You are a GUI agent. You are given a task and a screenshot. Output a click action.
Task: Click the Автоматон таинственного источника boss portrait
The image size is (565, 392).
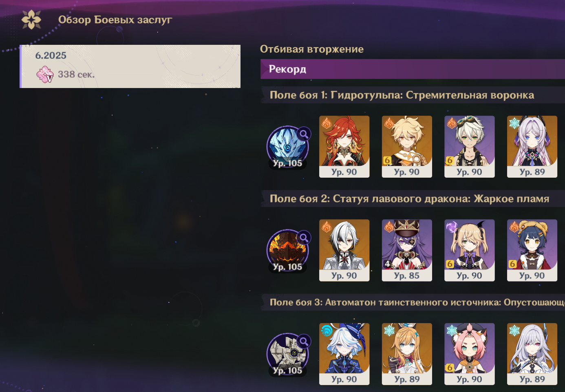pos(287,355)
